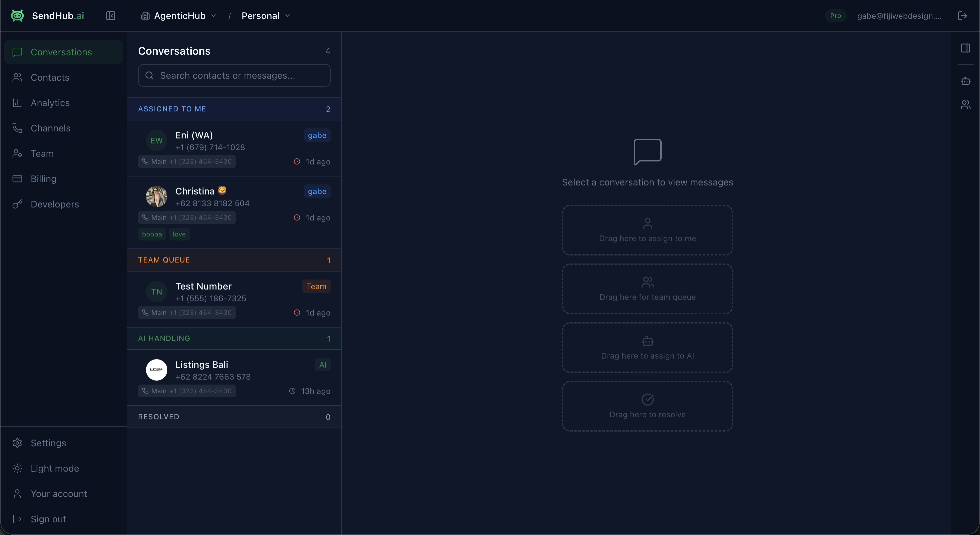Click the Developers key icon

(17, 204)
